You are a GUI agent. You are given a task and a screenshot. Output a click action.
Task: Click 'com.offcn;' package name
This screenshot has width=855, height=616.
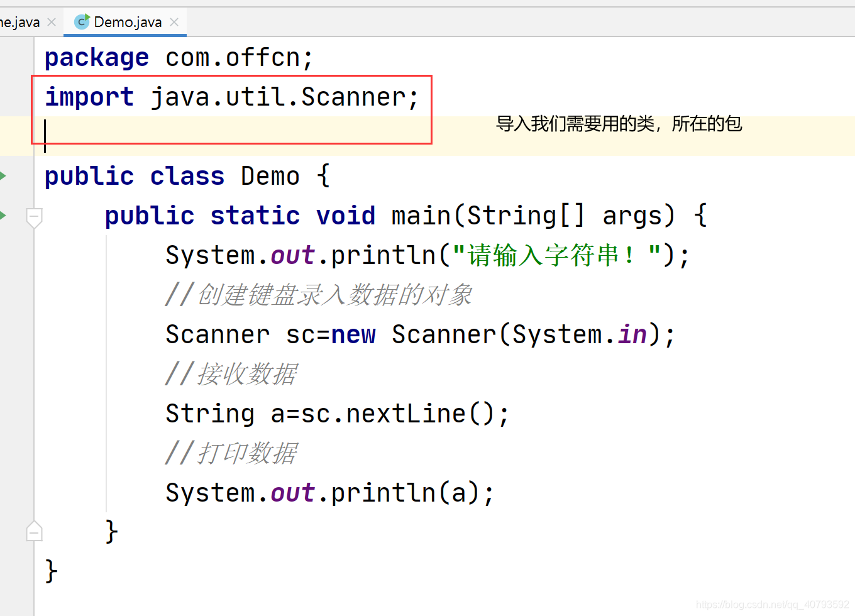pyautogui.click(x=239, y=58)
